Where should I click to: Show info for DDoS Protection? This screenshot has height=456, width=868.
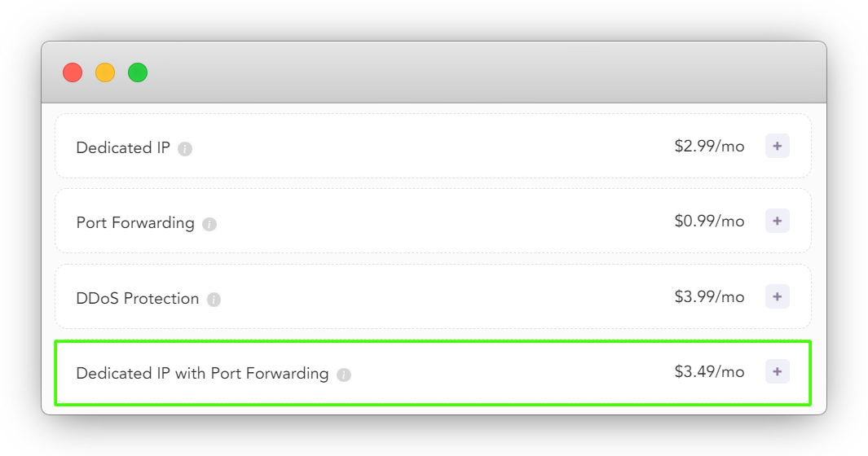214,300
